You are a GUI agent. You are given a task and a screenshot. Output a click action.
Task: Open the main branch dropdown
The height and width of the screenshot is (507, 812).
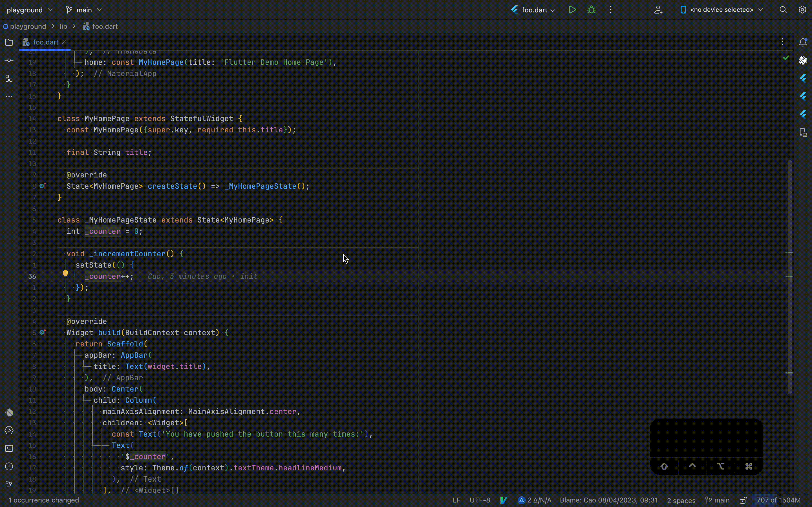(x=84, y=10)
